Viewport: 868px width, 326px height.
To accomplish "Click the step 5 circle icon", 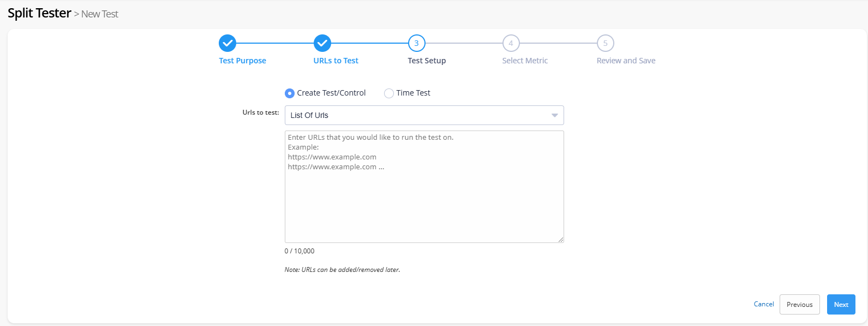I will pos(605,43).
